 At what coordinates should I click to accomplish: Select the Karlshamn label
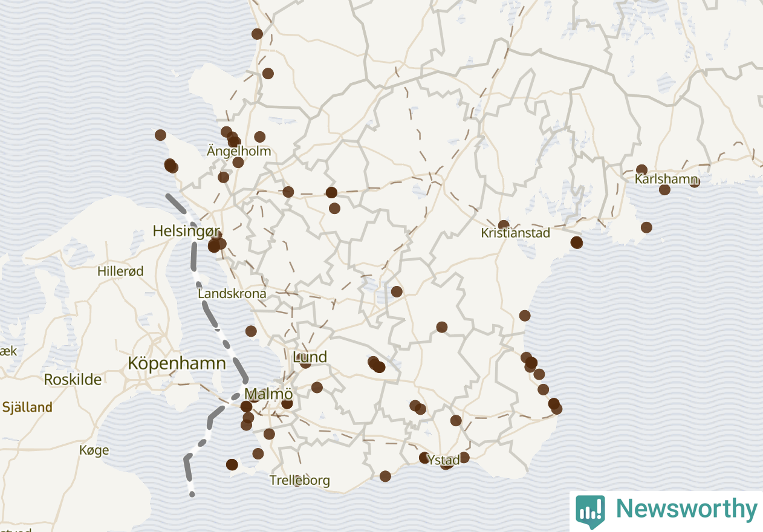(667, 180)
